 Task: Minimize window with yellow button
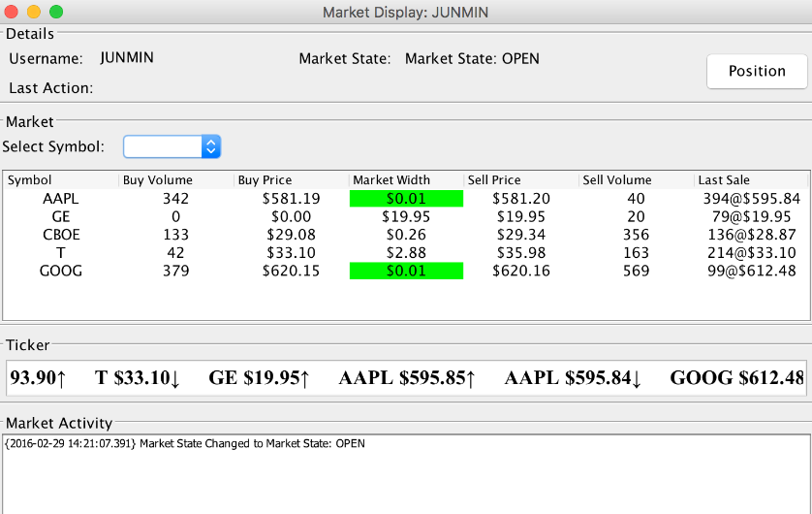point(34,12)
